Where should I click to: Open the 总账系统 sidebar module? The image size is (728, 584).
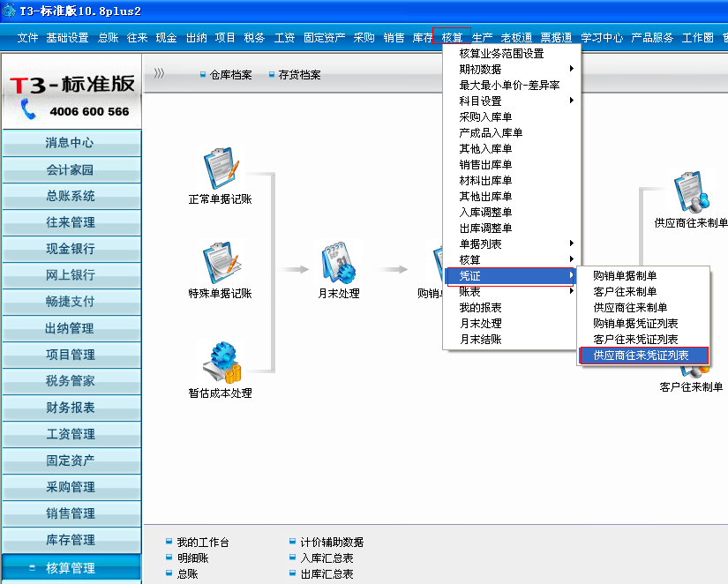(x=71, y=196)
